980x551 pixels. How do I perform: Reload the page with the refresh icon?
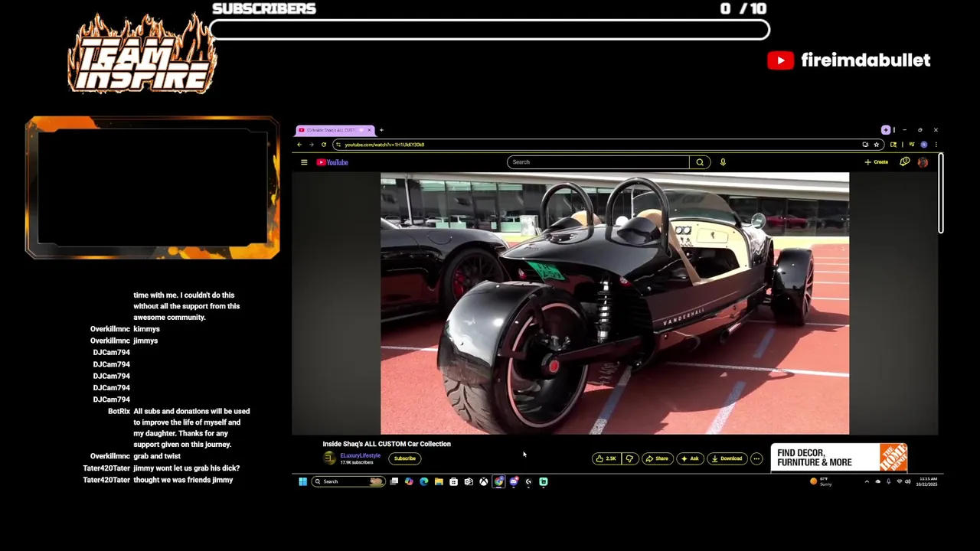[x=323, y=145]
